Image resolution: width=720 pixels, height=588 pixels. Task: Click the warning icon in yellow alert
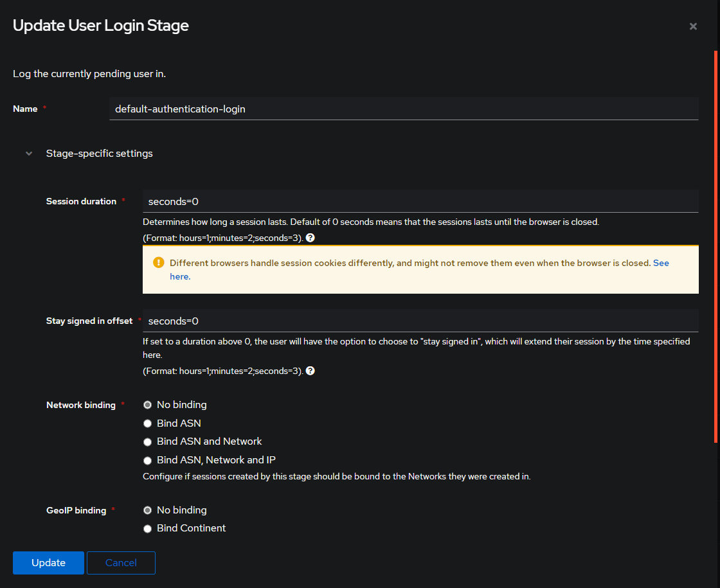pos(158,263)
